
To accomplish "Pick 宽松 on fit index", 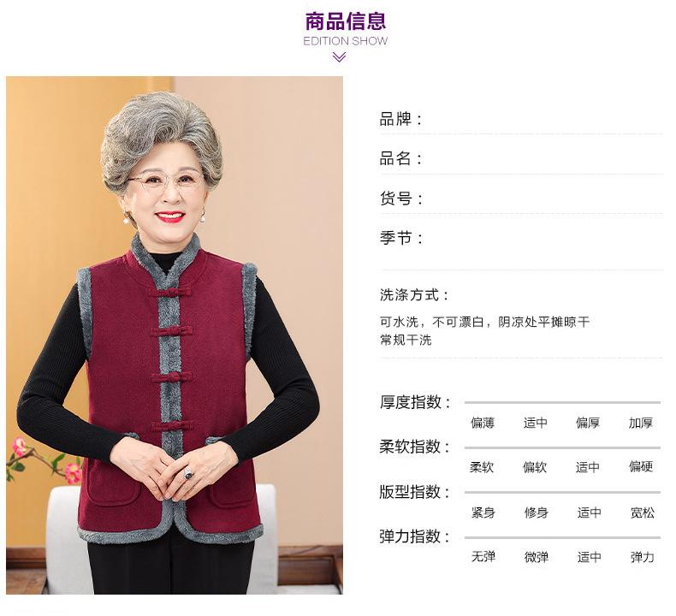I will pos(643,512).
